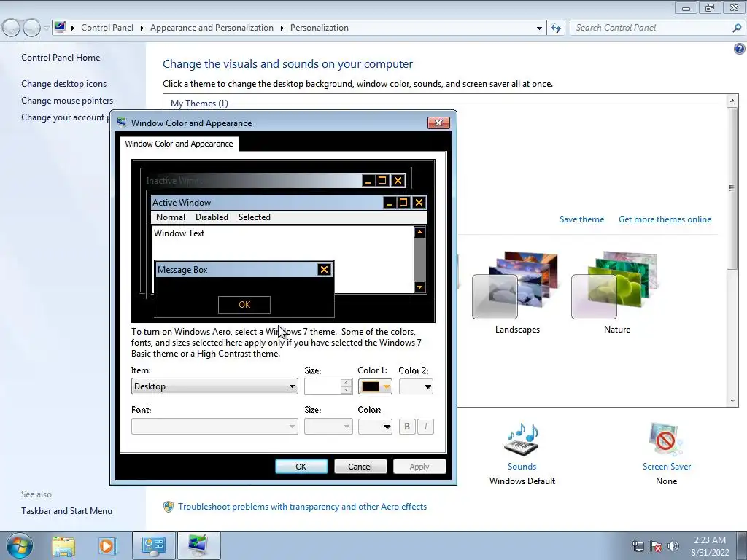Select the Window Color and Appearance tab
Screen dimensions: 747x560
coord(179,144)
